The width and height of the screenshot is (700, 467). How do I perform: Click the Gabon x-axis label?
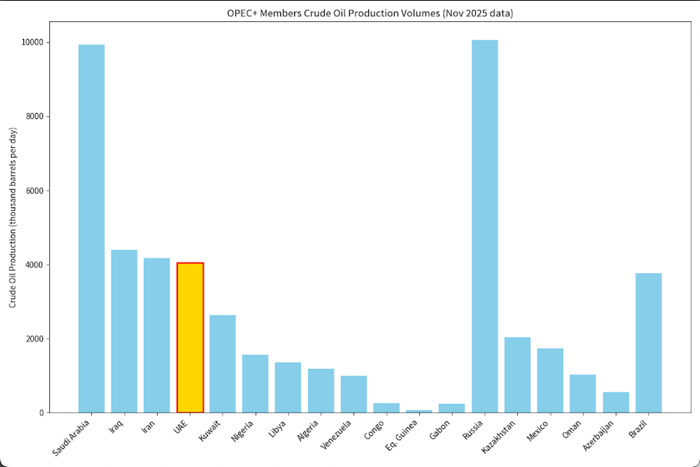441,428
